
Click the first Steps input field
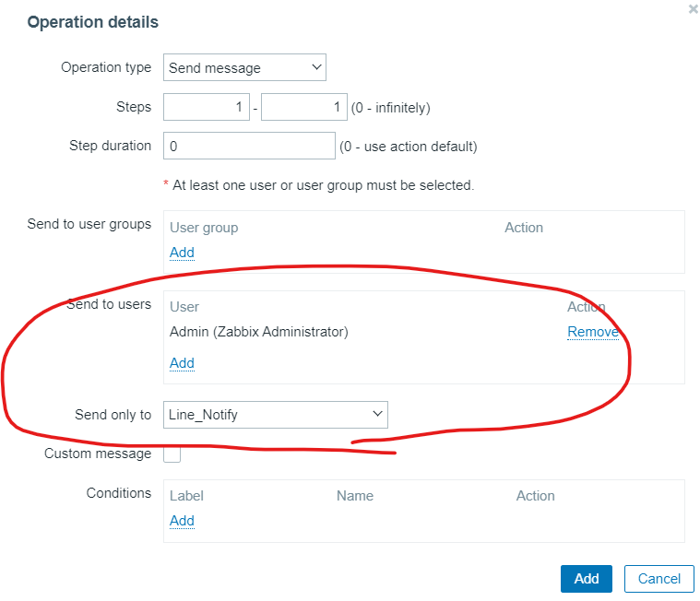[207, 107]
